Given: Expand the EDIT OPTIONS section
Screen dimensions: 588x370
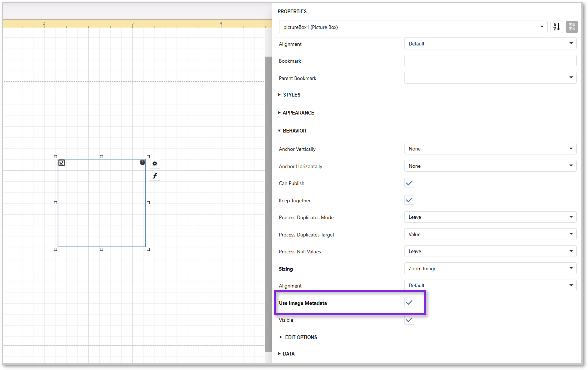Looking at the screenshot, I should [x=298, y=337].
